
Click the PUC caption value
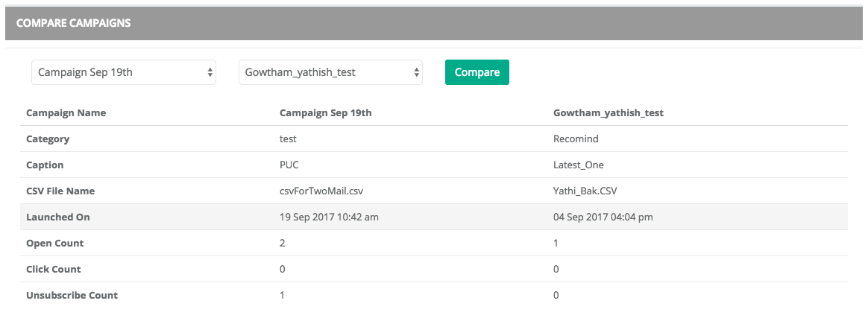point(289,165)
